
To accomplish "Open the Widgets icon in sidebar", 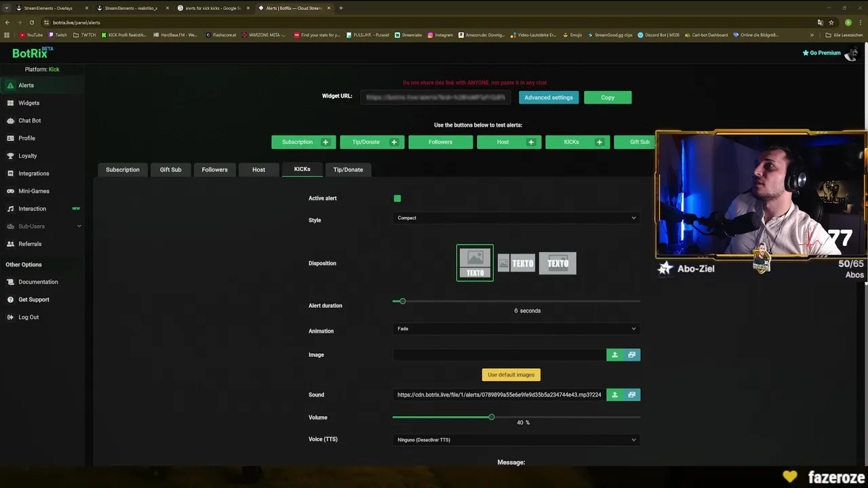I will [10, 103].
